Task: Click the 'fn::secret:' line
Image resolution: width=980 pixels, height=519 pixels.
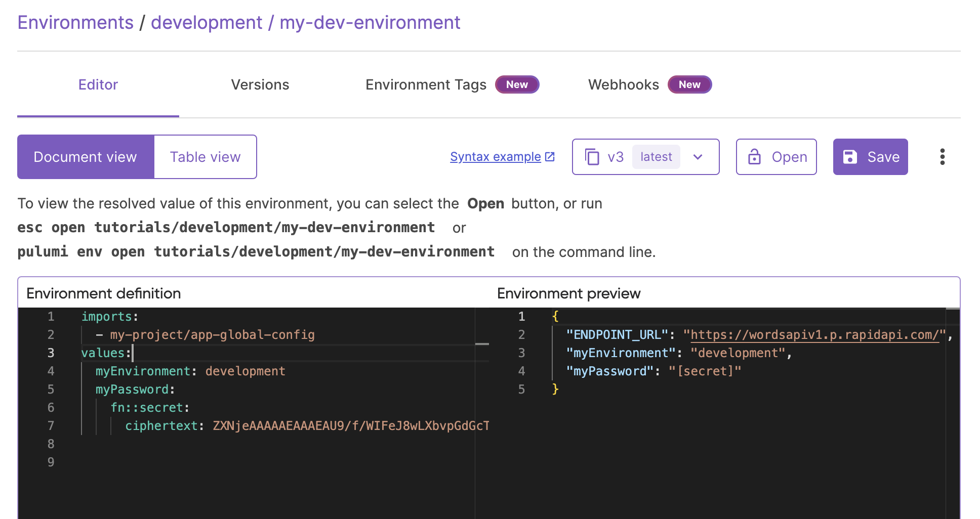Action: [x=150, y=408]
